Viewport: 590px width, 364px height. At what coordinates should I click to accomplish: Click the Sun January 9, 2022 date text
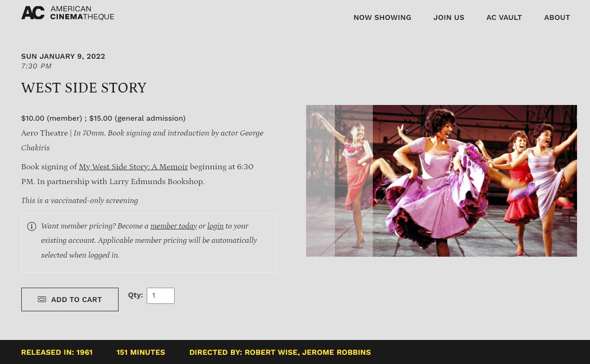pyautogui.click(x=63, y=56)
